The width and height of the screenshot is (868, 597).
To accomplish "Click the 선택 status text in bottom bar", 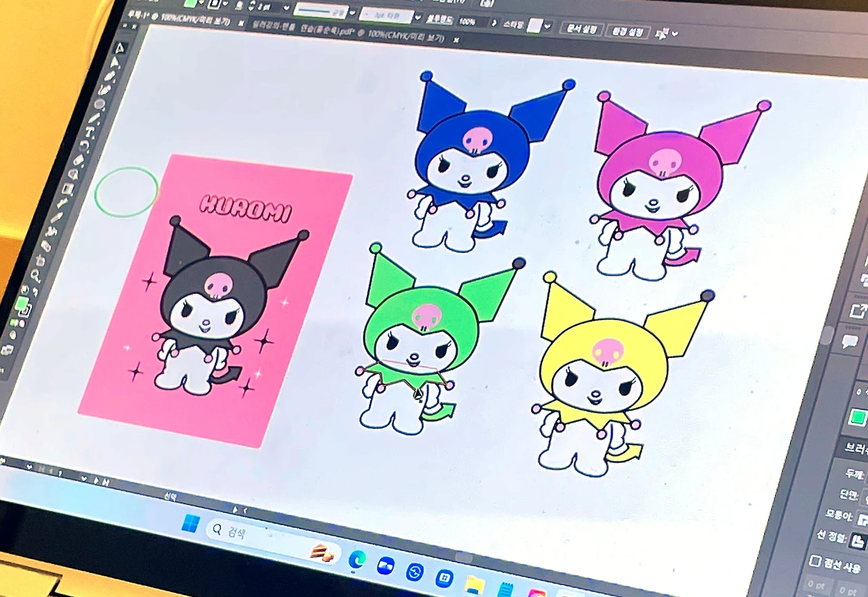I will pyautogui.click(x=170, y=496).
